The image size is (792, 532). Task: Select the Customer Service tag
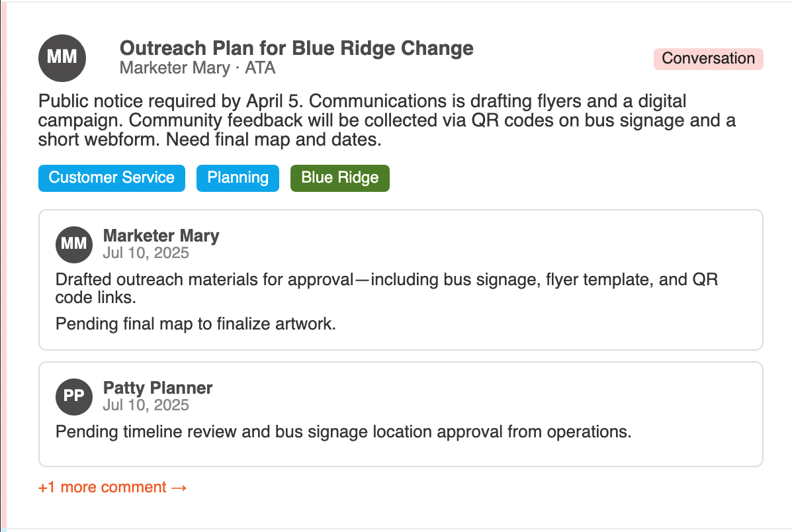click(x=112, y=178)
